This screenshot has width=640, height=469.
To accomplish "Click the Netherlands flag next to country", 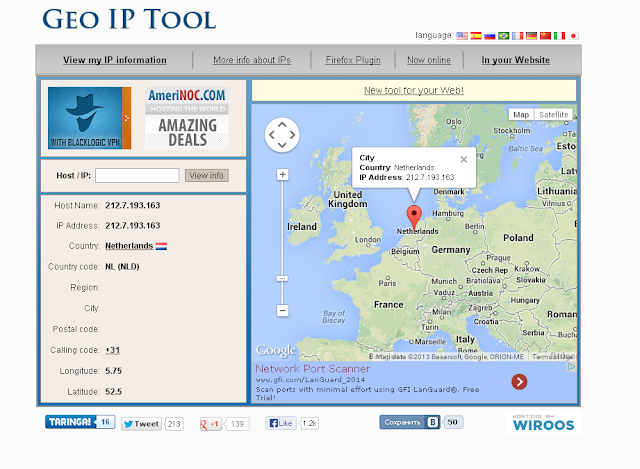I will (x=161, y=246).
